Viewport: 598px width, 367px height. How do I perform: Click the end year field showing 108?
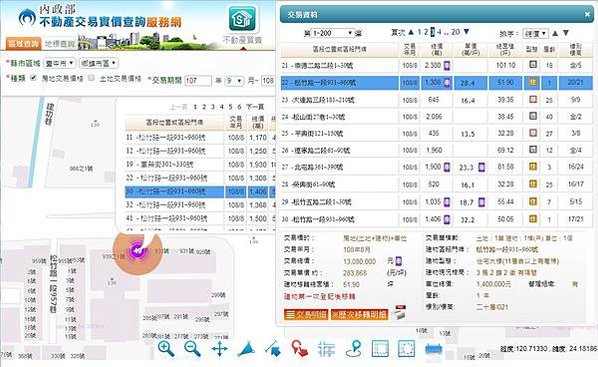[x=268, y=81]
